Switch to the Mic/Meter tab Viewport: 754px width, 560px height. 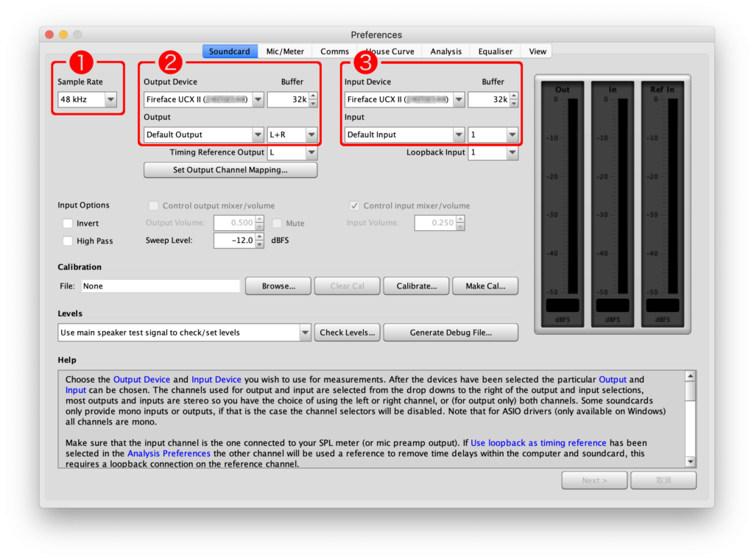[x=285, y=52]
